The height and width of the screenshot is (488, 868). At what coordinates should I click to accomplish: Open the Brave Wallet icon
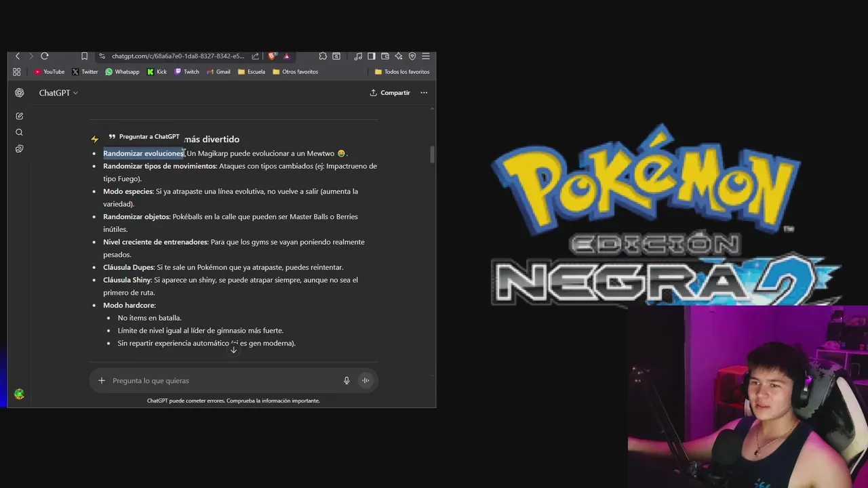385,56
